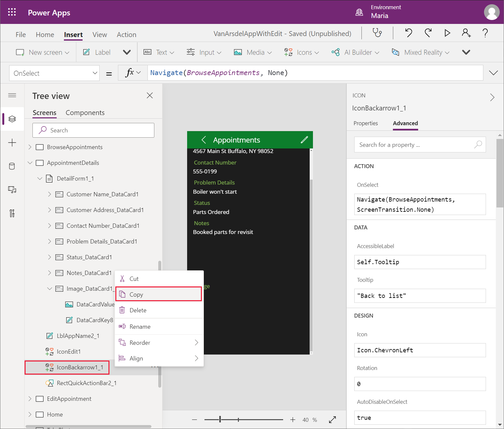
Task: Collapse the AppointmentDetails screen node
Action: [x=30, y=163]
